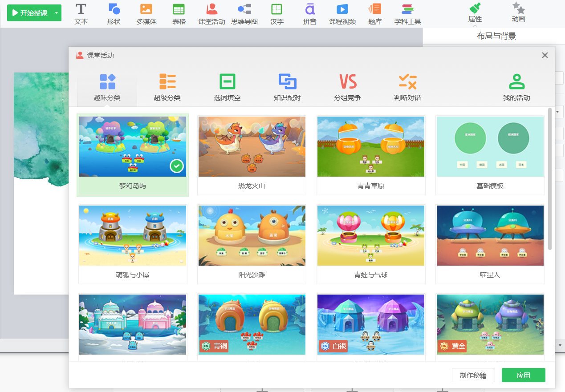The width and height of the screenshot is (565, 392).
Task: Insert a 表格 table
Action: (x=179, y=14)
